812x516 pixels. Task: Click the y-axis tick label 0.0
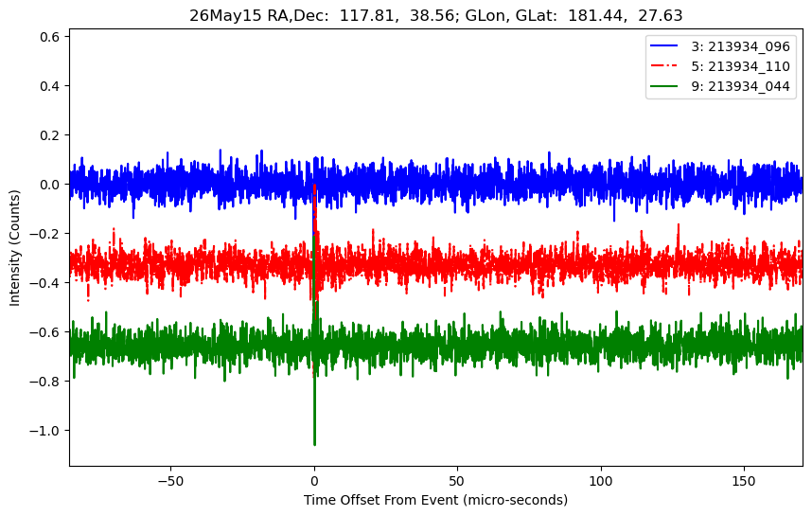(51, 185)
